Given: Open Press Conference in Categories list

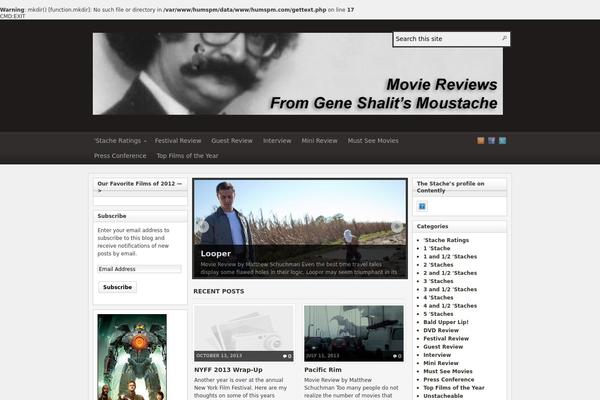Looking at the screenshot, I should (448, 380).
